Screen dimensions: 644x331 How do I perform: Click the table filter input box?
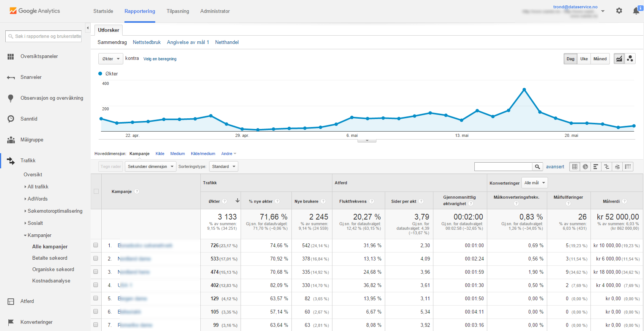click(503, 166)
